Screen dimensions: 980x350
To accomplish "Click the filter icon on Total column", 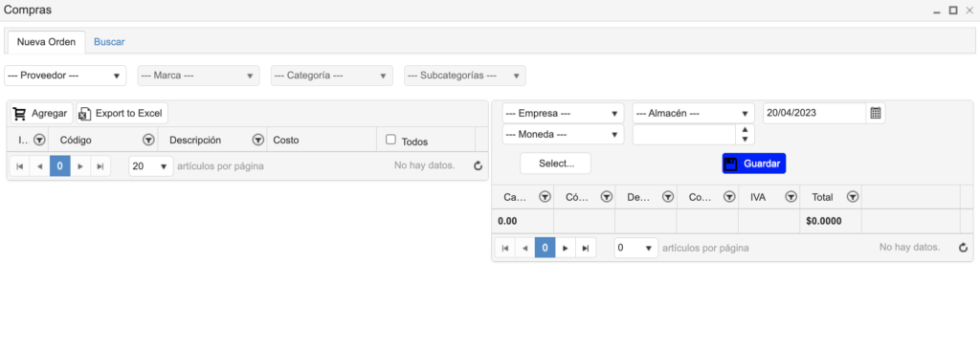I will click(853, 197).
